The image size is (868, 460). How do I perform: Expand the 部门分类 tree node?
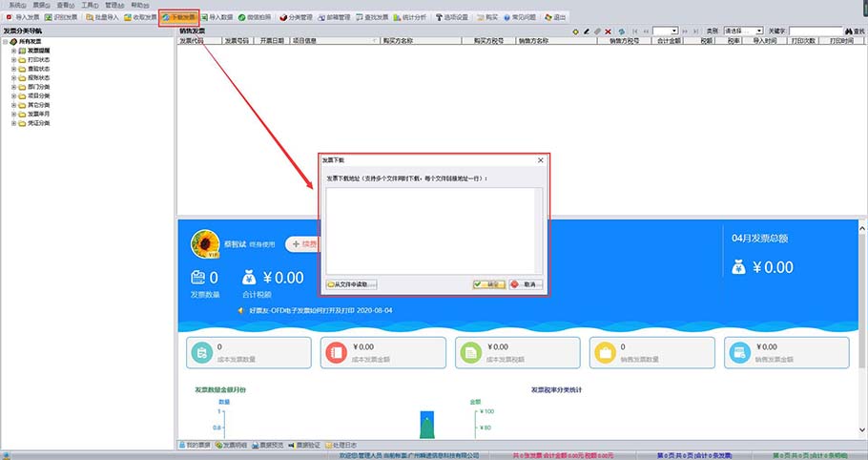point(14,87)
